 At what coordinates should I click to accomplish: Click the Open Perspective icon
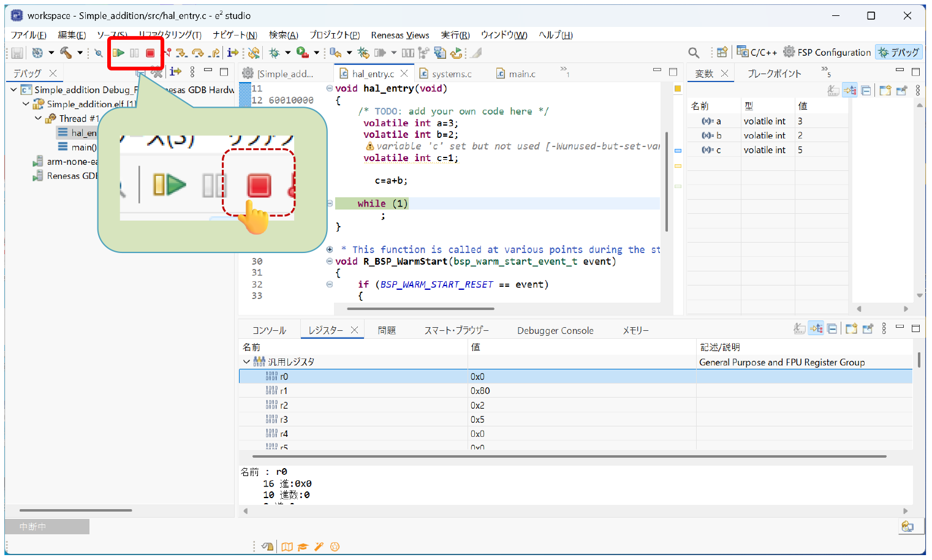pos(722,53)
